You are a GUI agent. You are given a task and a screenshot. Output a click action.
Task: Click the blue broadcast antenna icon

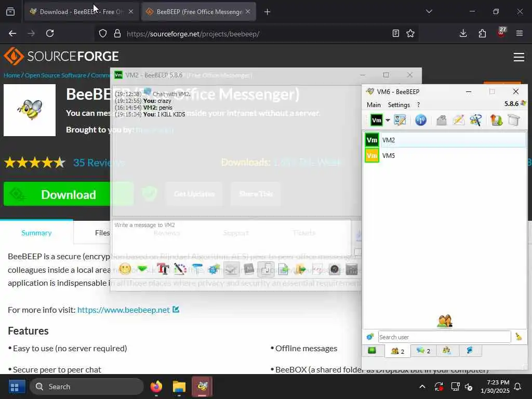pyautogui.click(x=421, y=120)
